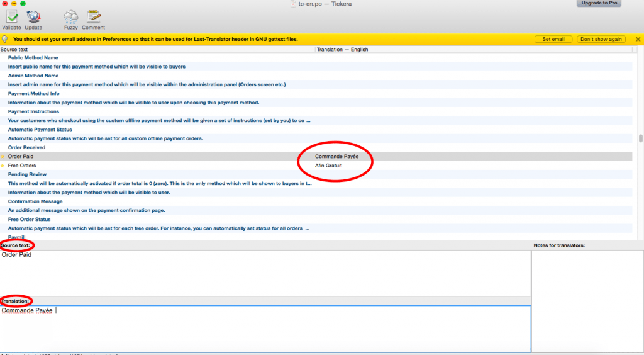Click the Notes for translators text area
This screenshot has height=355, width=644.
point(588,301)
